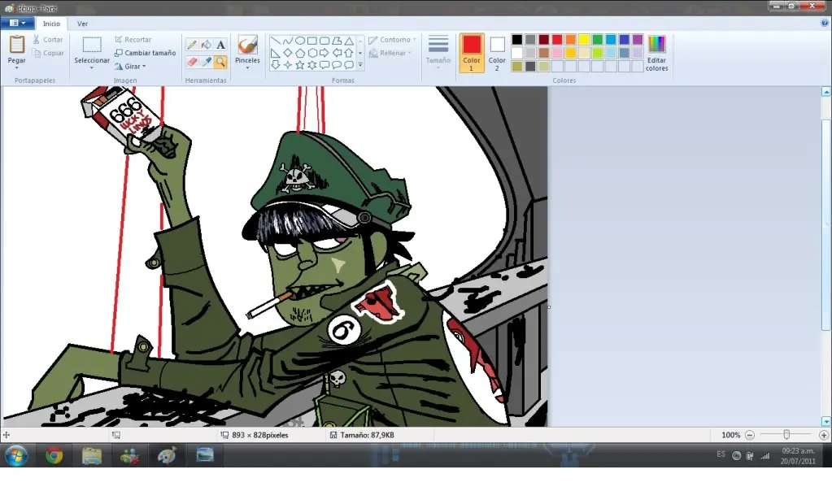
Task: Select the Pencil tool
Action: (x=192, y=45)
